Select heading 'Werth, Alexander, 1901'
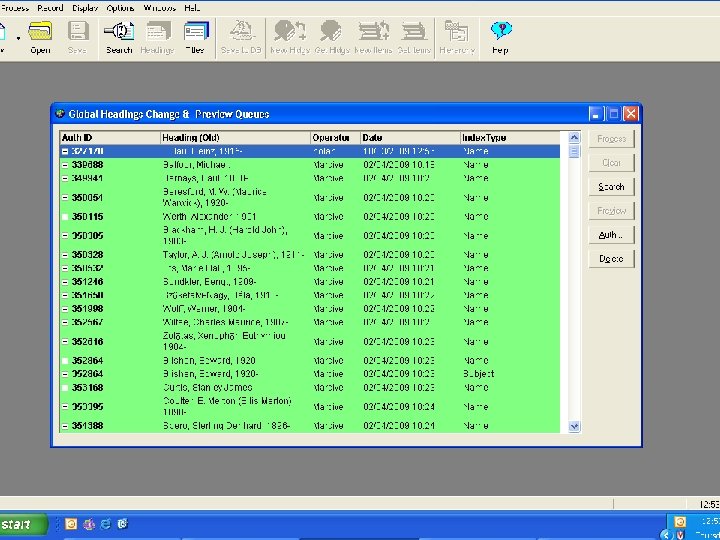The height and width of the screenshot is (540, 720). [x=209, y=217]
